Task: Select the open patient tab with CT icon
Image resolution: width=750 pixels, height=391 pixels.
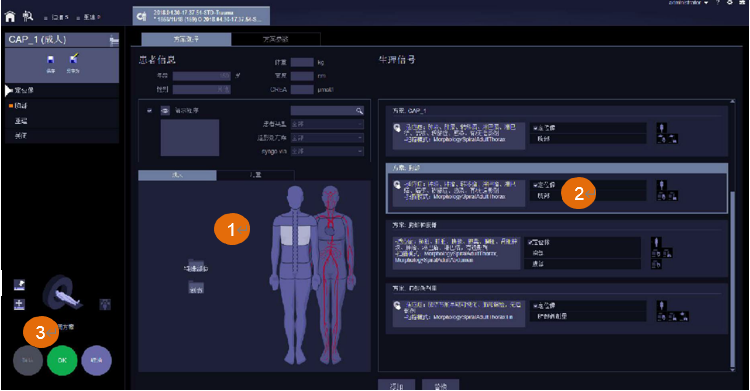Action: (x=201, y=16)
